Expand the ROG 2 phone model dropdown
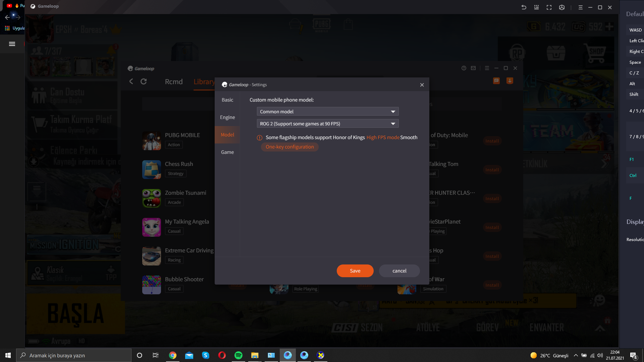The width and height of the screenshot is (644, 362). [327, 124]
